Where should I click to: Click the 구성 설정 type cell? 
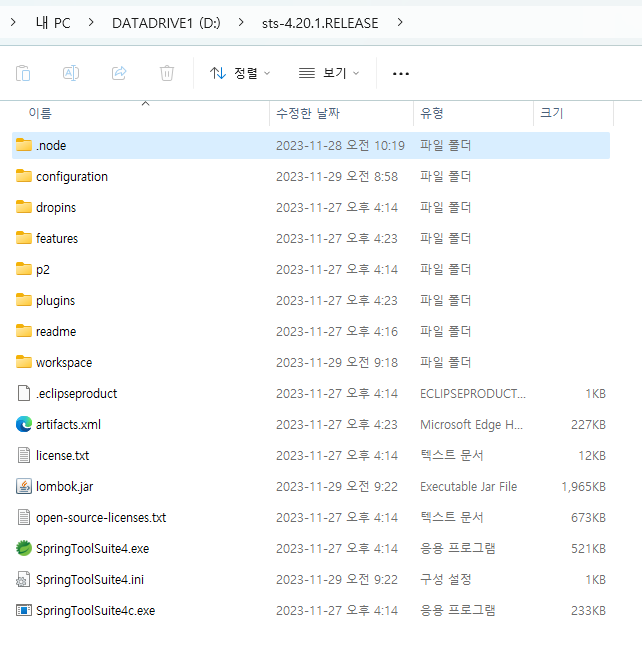446,580
